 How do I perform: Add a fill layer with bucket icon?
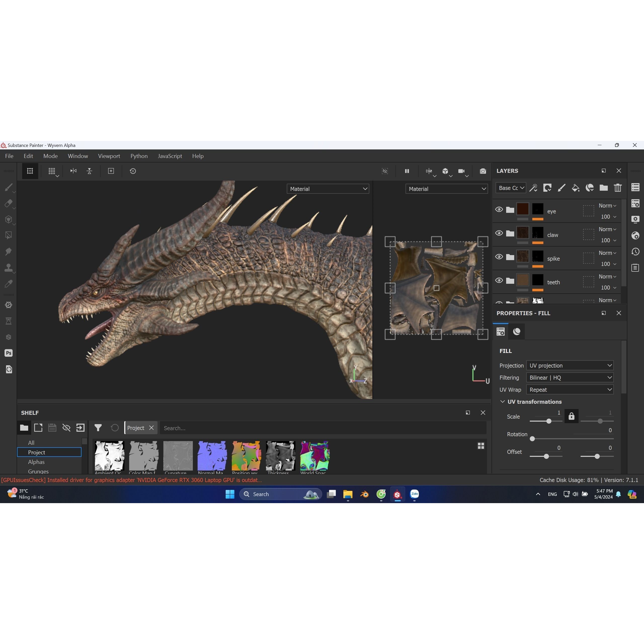tap(576, 188)
